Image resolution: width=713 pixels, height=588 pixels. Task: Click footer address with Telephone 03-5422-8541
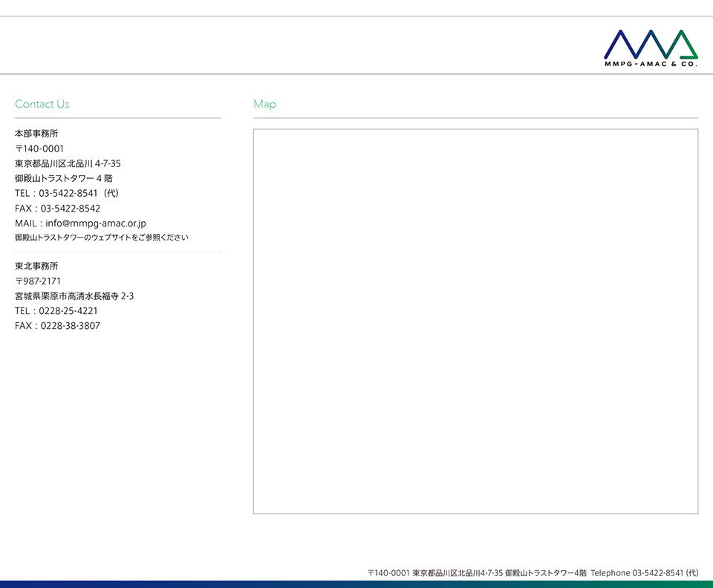click(x=533, y=573)
